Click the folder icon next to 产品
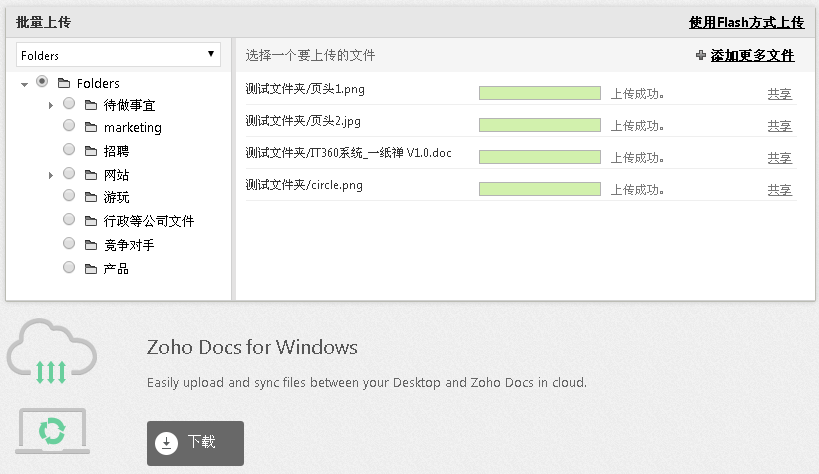 pyautogui.click(x=91, y=269)
